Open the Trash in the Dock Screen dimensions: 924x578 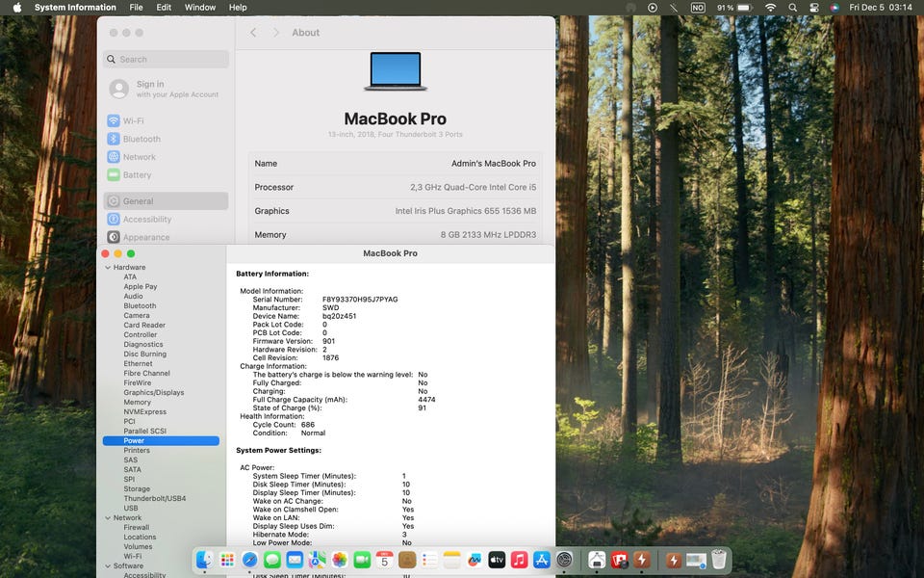pyautogui.click(x=718, y=560)
